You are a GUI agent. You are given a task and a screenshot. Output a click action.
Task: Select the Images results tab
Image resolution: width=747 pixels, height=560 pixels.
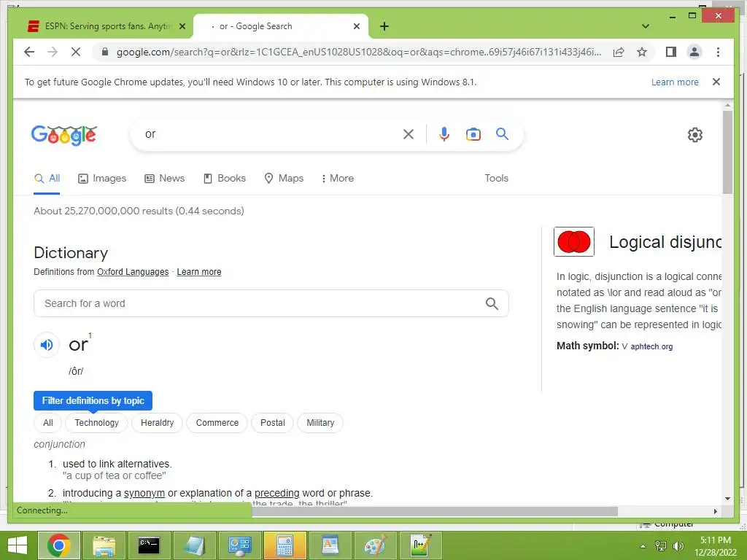102,178
